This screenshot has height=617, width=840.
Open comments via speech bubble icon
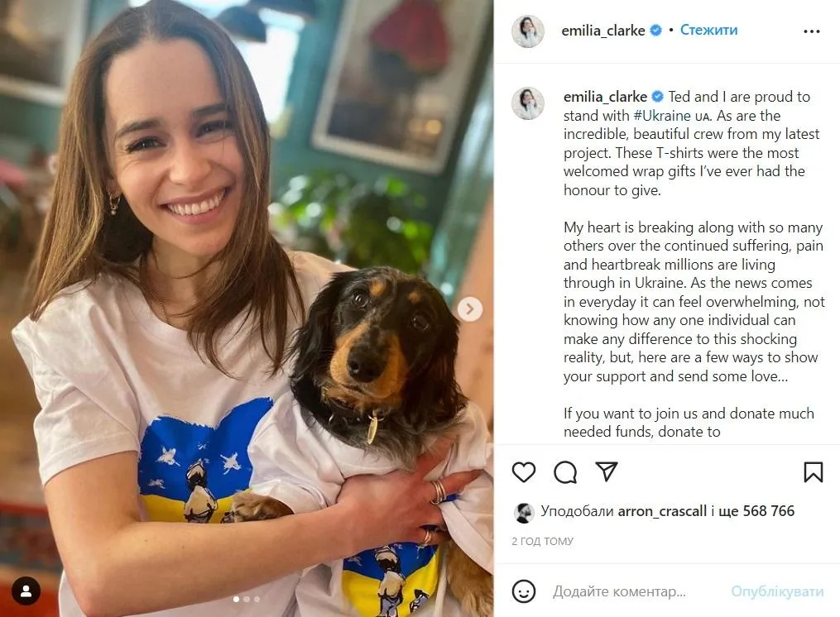(565, 472)
